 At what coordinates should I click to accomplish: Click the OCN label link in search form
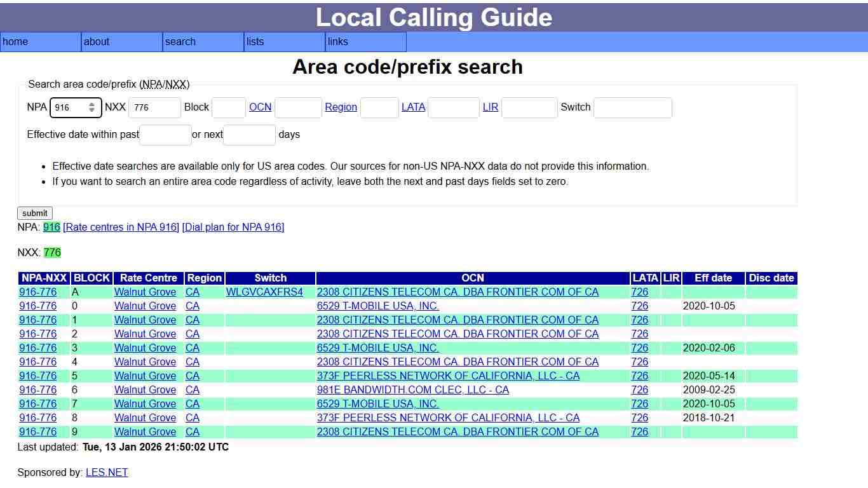pos(260,107)
